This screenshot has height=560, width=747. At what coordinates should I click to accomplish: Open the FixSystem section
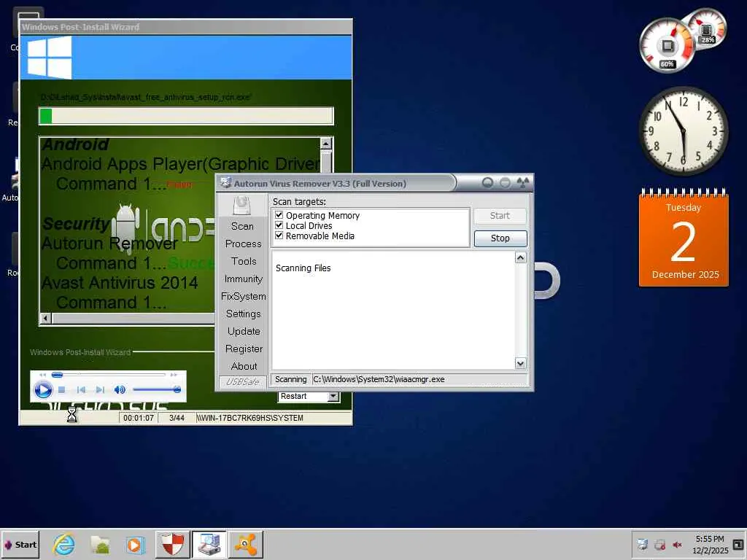(x=244, y=296)
